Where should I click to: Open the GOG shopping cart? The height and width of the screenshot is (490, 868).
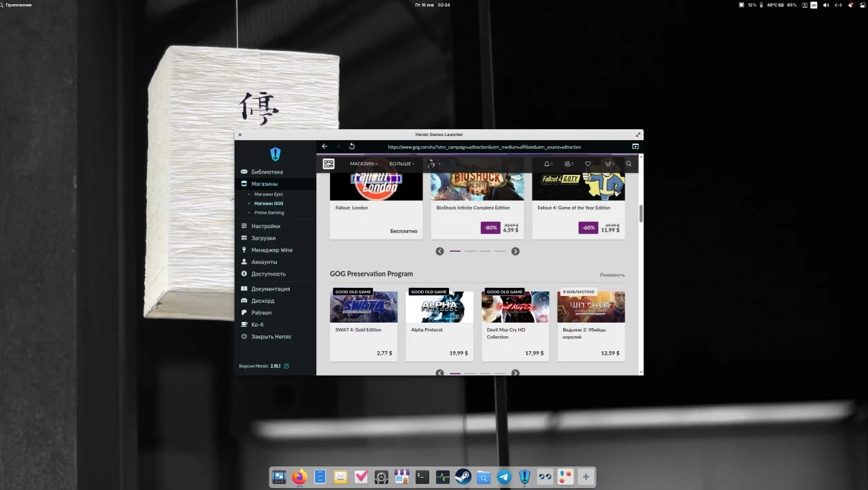click(609, 163)
